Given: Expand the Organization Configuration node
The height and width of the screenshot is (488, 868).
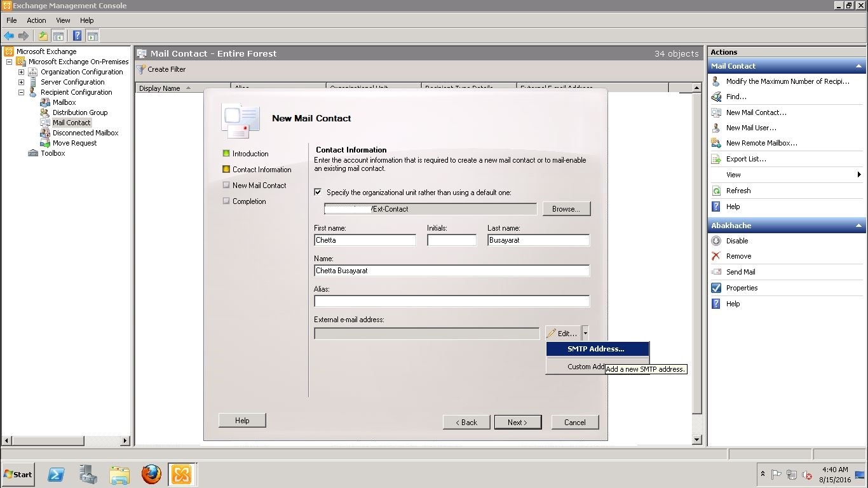Looking at the screenshot, I should pyautogui.click(x=21, y=72).
